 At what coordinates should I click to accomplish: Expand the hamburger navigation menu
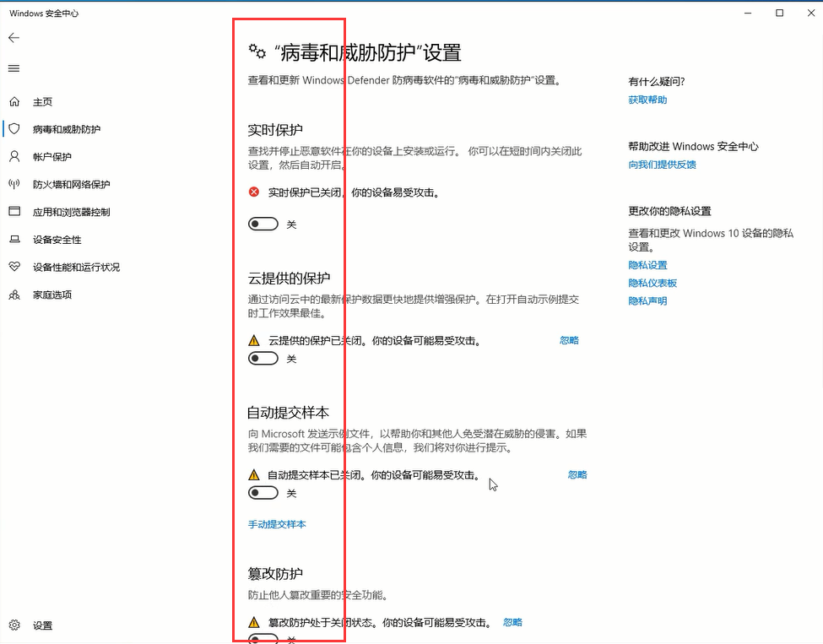(14, 68)
